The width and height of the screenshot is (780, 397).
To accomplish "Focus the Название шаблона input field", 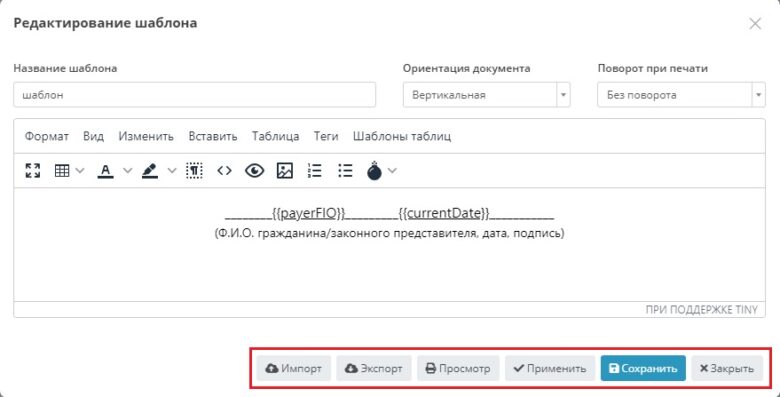I will pos(195,95).
